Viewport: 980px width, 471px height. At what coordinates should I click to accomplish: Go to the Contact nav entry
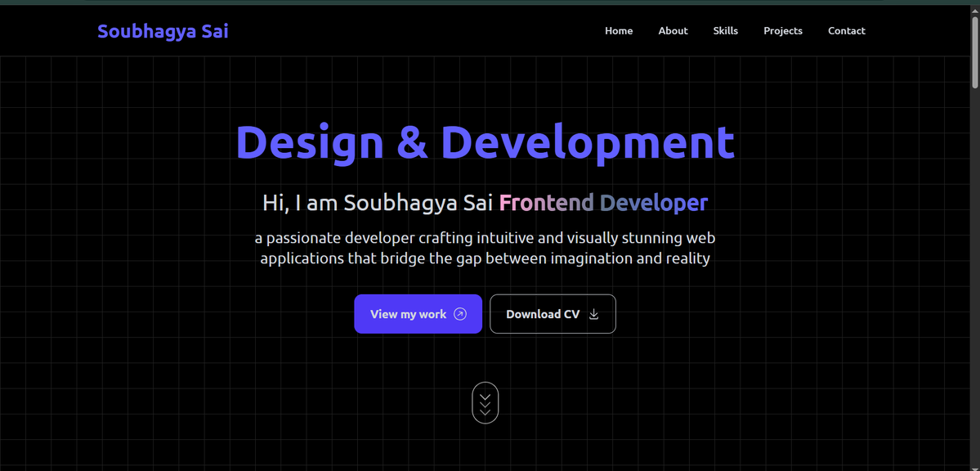coord(846,30)
